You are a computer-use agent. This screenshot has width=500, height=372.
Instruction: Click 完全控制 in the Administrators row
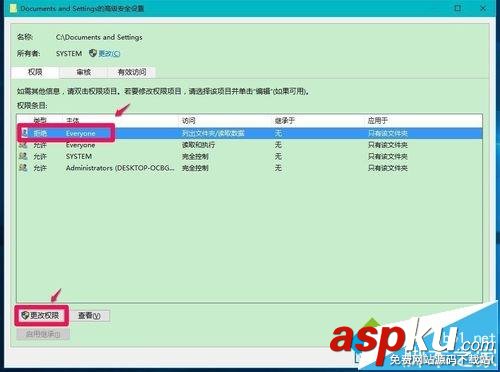pos(195,168)
